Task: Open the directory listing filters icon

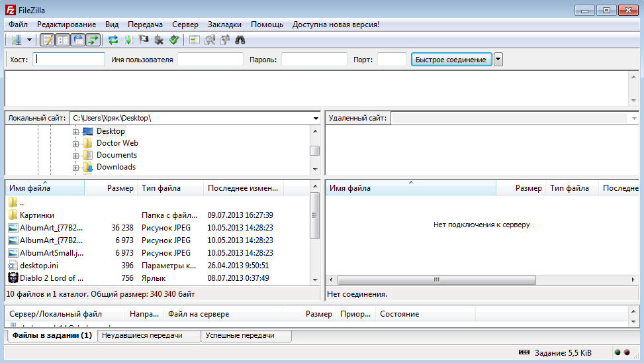Action: (195, 40)
